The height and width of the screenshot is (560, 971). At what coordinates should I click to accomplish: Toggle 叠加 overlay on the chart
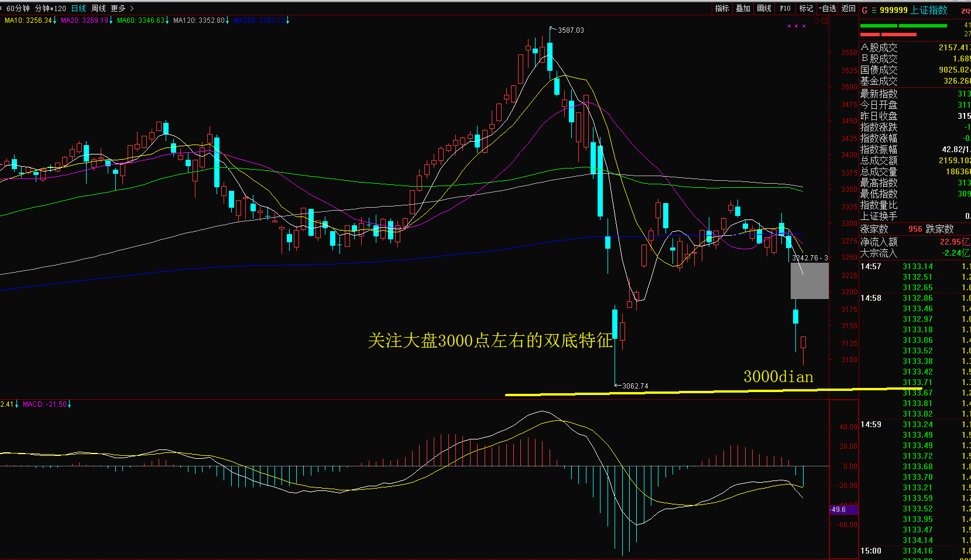pos(743,8)
